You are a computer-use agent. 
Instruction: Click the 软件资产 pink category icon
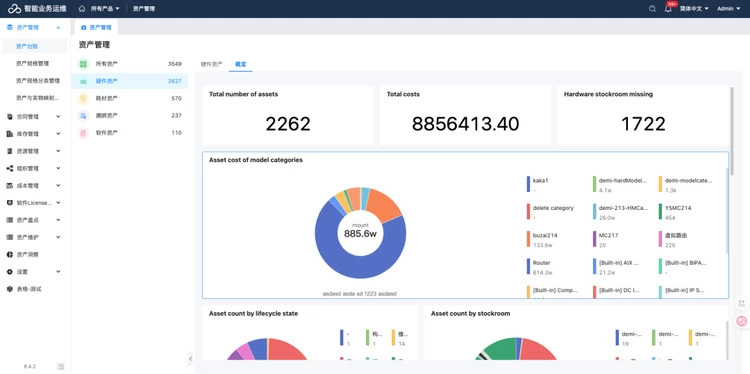[84, 133]
